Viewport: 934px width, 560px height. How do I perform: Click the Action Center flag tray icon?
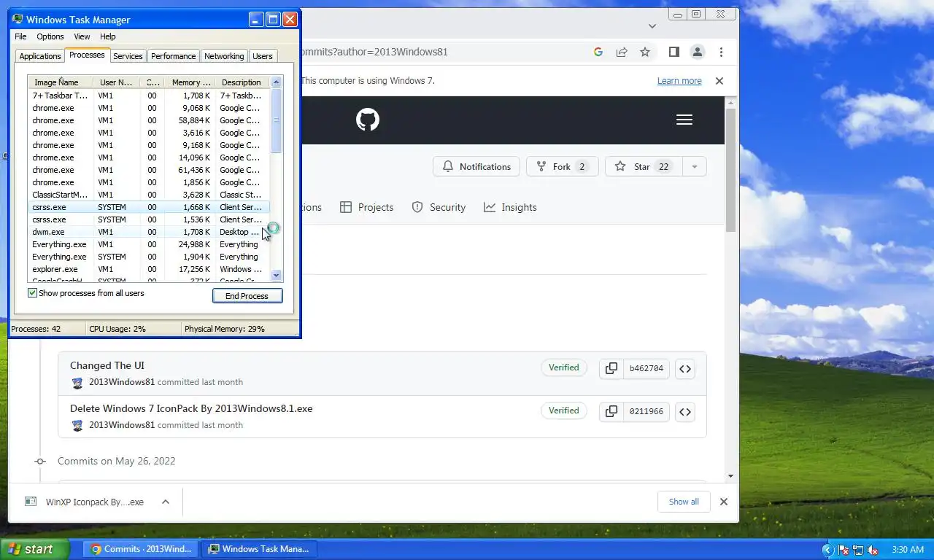(x=844, y=550)
